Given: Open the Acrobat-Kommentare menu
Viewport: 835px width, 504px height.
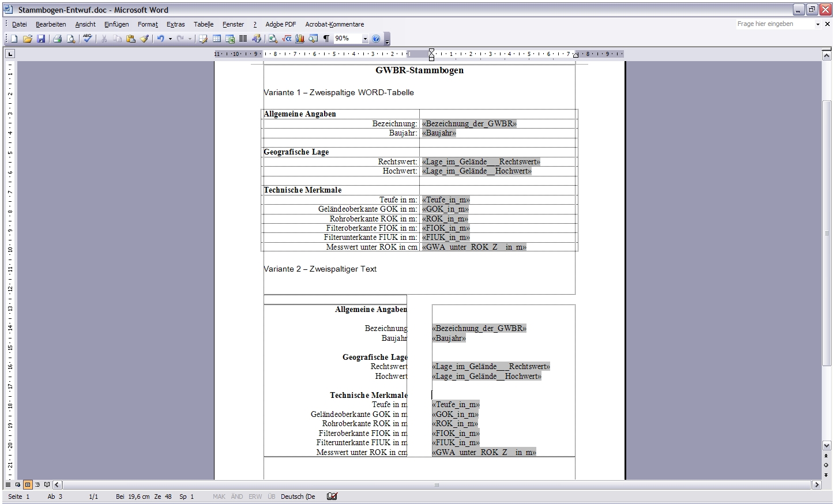Looking at the screenshot, I should [334, 24].
